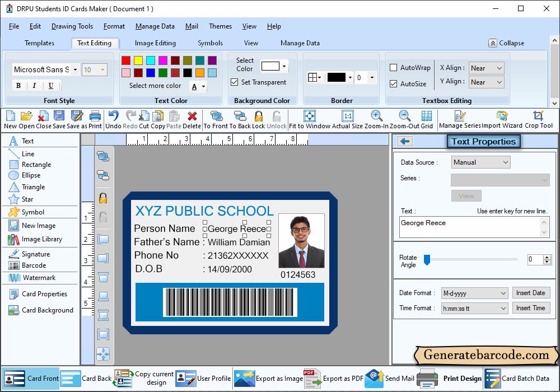Click the Zoom-In magnifier
This screenshot has height=392, width=560.
(376, 120)
